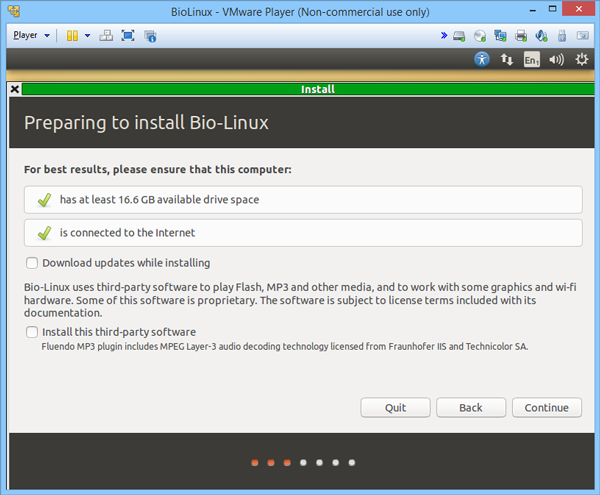The width and height of the screenshot is (600, 495).
Task: Click the Back button
Action: pos(471,407)
